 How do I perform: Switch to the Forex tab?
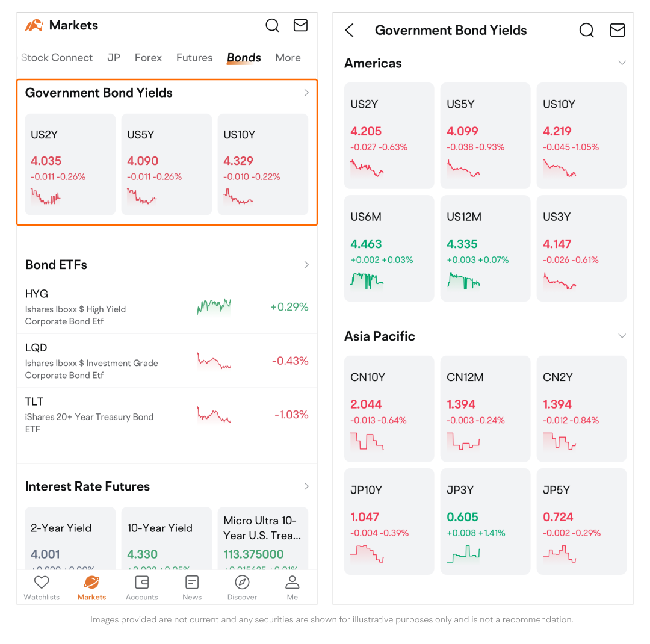148,58
